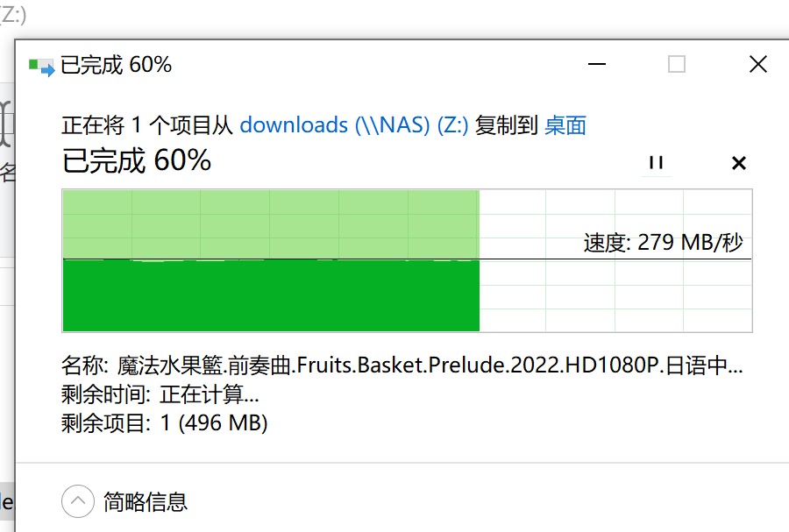Click the (Z:) window title behind dialog
The width and height of the screenshot is (789, 532).
point(12,15)
